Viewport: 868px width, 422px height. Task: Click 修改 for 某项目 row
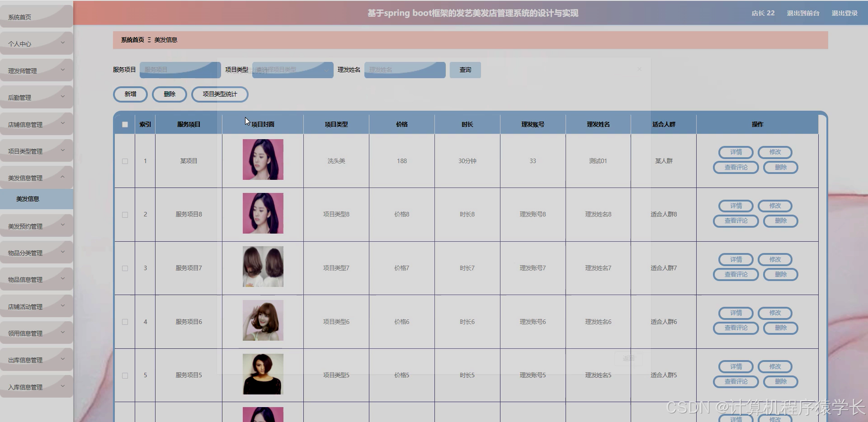(775, 152)
